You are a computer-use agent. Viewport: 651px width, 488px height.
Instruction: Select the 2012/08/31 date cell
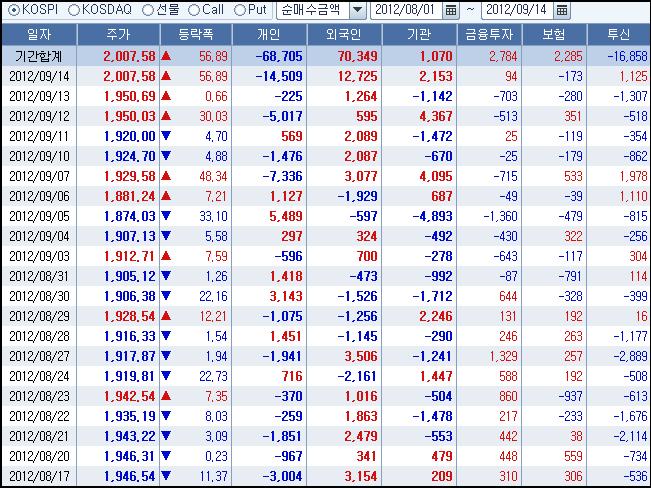coord(39,276)
